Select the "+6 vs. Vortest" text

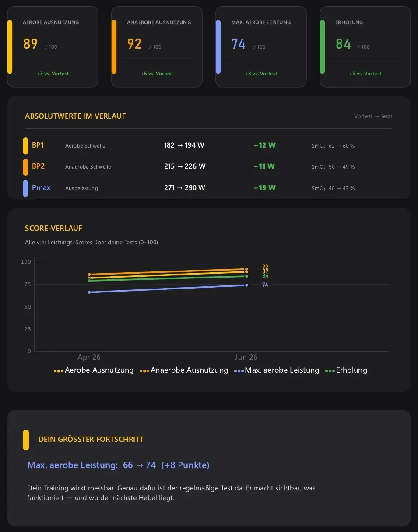(157, 74)
